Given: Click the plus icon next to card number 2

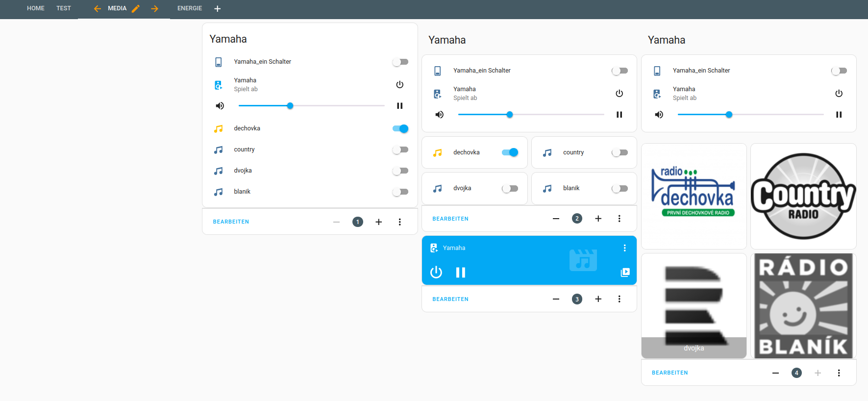Looking at the screenshot, I should [x=598, y=219].
